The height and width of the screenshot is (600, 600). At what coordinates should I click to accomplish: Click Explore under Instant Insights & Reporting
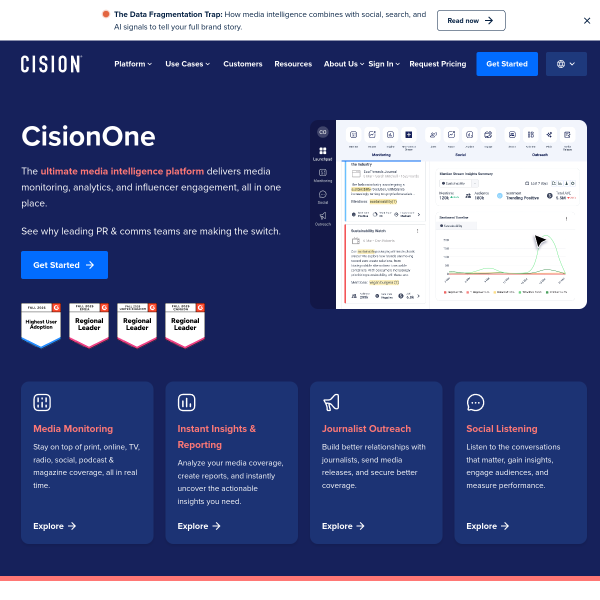199,526
